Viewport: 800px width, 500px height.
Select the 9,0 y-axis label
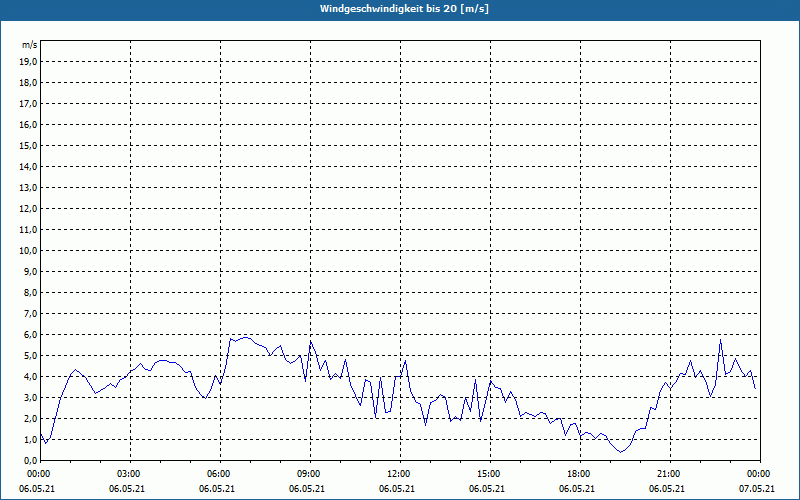(x=30, y=271)
